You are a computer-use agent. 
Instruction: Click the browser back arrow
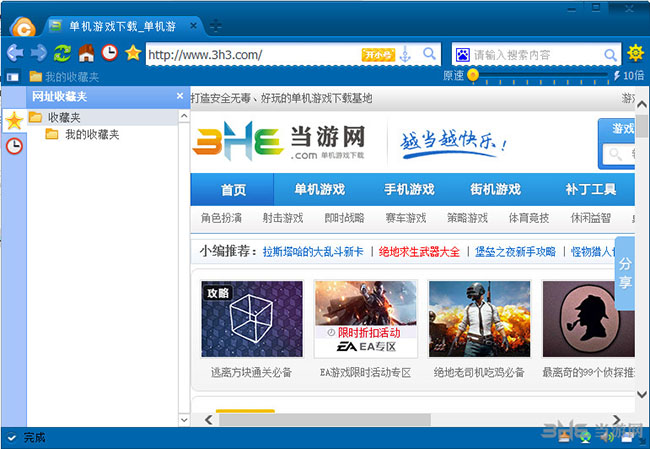tap(15, 53)
